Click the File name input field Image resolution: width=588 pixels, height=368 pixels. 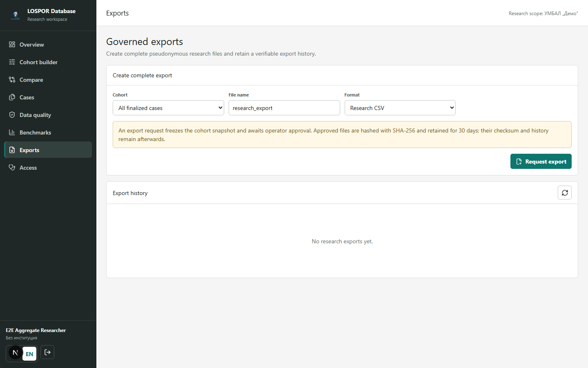(x=284, y=108)
